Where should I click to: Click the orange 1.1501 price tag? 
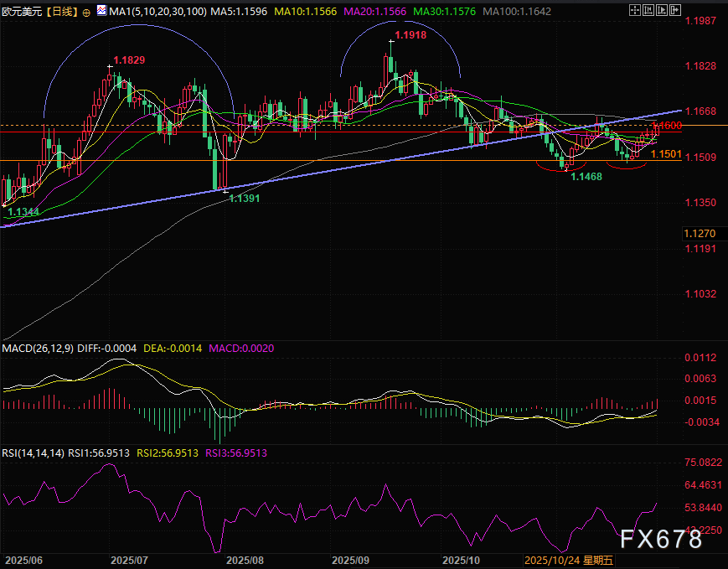click(666, 154)
